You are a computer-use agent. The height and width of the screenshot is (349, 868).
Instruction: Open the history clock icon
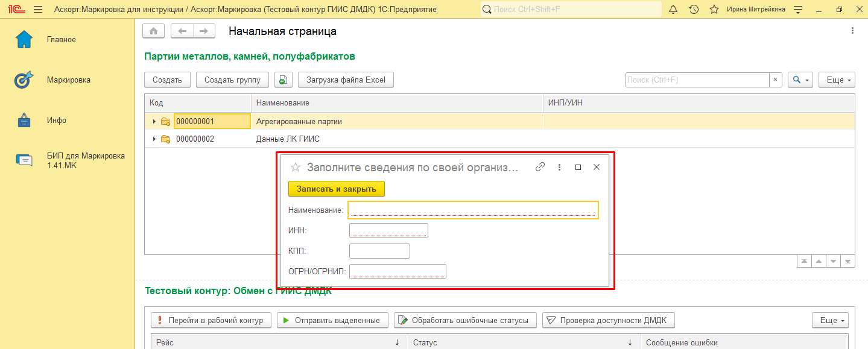click(694, 10)
